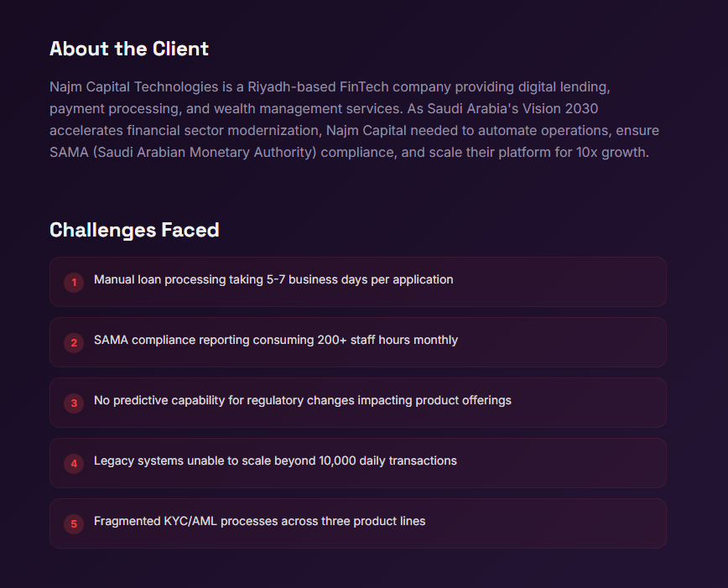This screenshot has width=728, height=588.
Task: Click the no predictive capability challenge text
Action: click(302, 400)
